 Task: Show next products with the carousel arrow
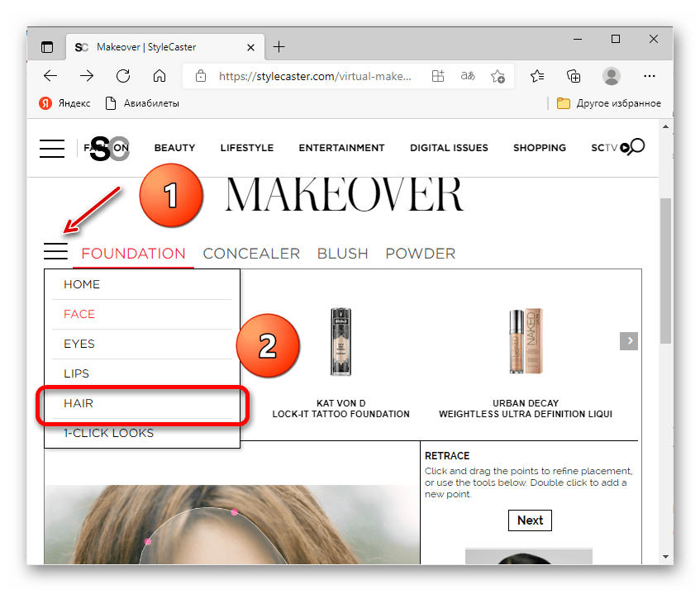click(x=629, y=341)
